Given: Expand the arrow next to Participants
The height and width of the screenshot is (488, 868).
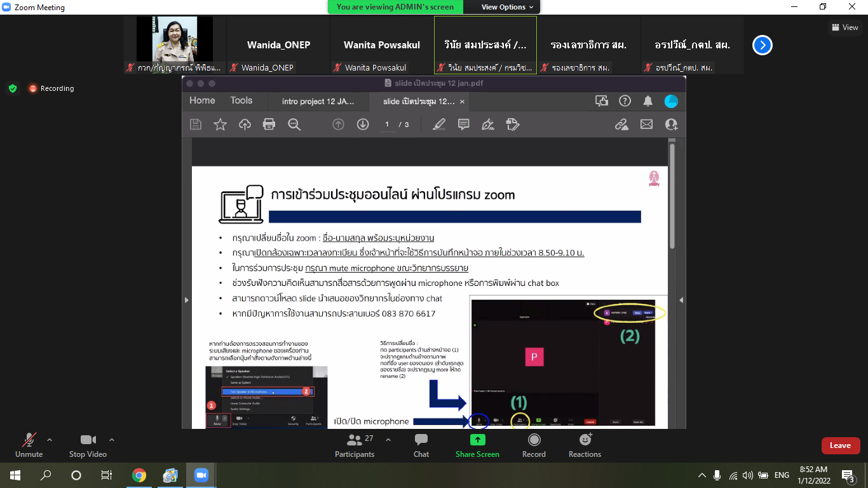Looking at the screenshot, I should coord(388,440).
